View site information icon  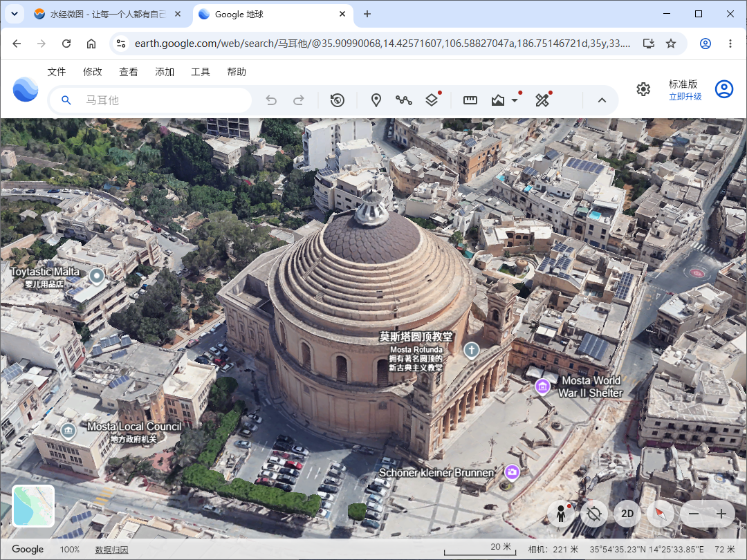click(121, 44)
